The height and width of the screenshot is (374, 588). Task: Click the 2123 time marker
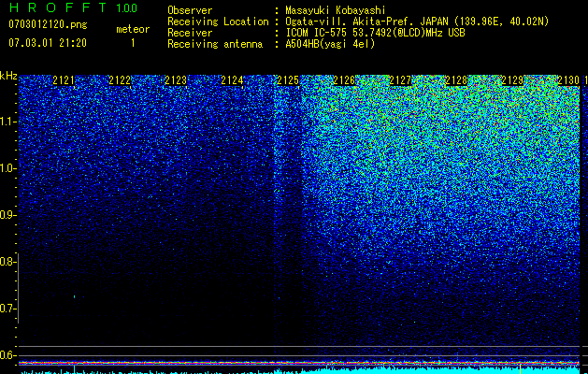tap(176, 80)
